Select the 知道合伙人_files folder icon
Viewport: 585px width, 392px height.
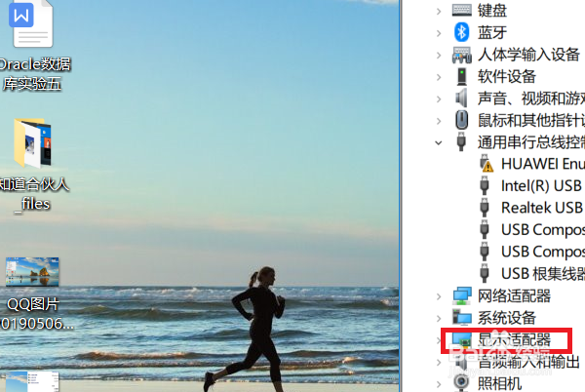(x=33, y=142)
